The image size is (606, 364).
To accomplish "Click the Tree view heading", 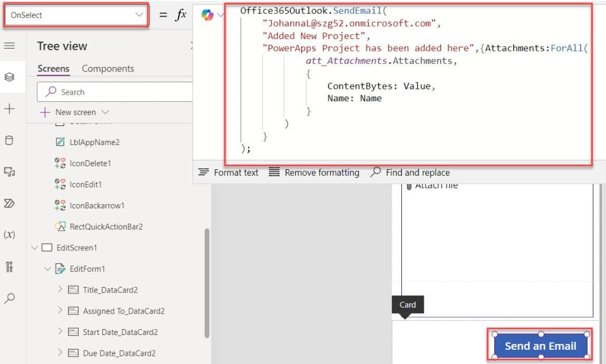I will pos(62,46).
